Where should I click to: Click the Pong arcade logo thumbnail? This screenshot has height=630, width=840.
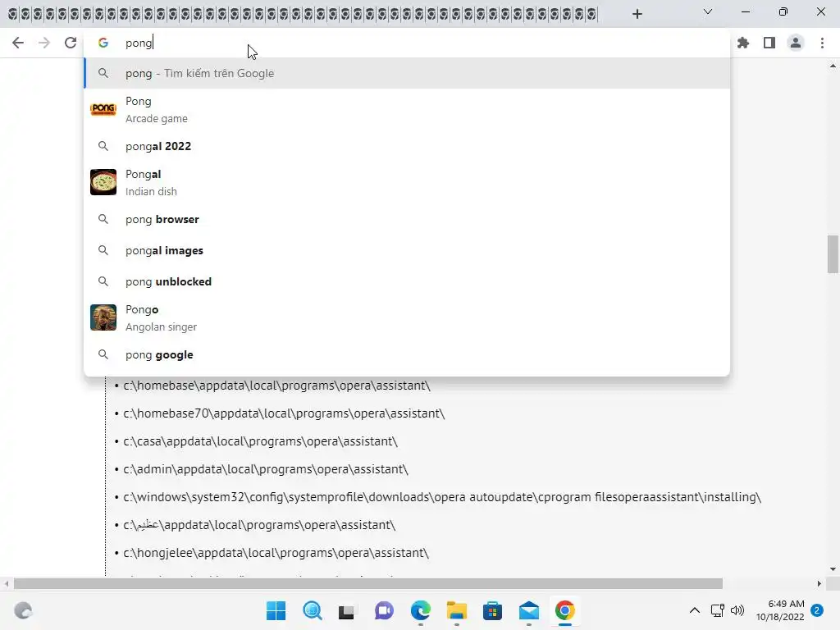pyautogui.click(x=103, y=109)
